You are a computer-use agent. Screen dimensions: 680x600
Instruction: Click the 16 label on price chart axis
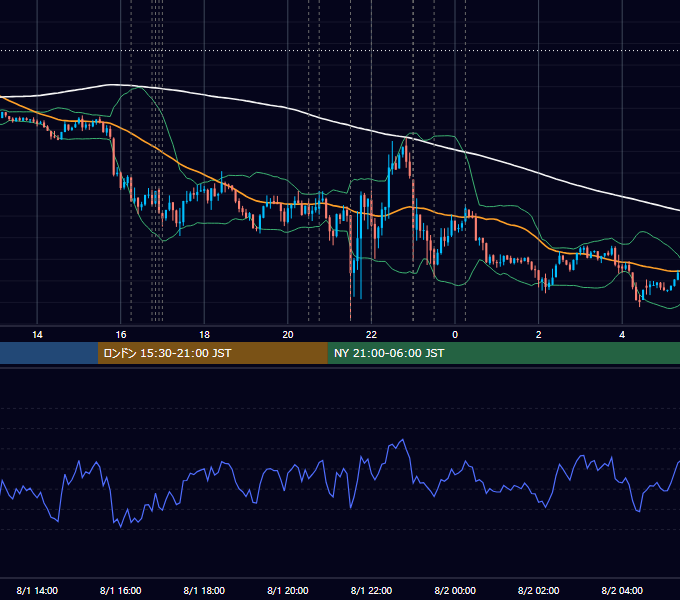(x=121, y=335)
